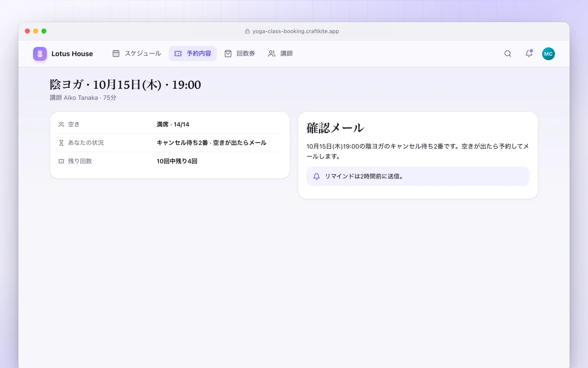Switch to 回数券 tab
The width and height of the screenshot is (588, 368).
(x=239, y=53)
